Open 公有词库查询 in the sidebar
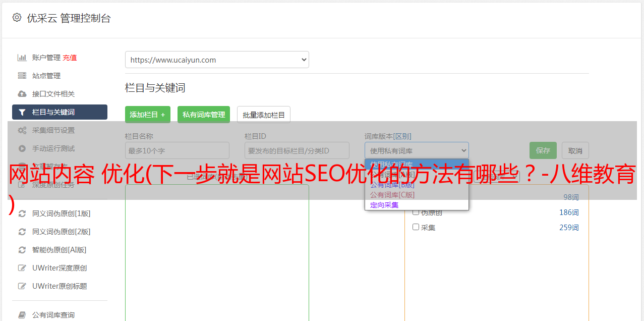 (53, 315)
